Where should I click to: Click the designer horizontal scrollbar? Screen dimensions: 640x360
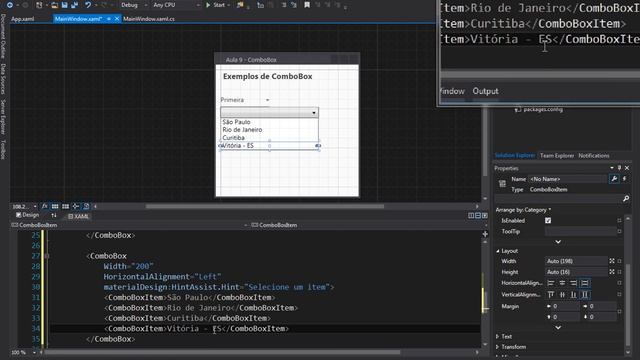point(264,207)
